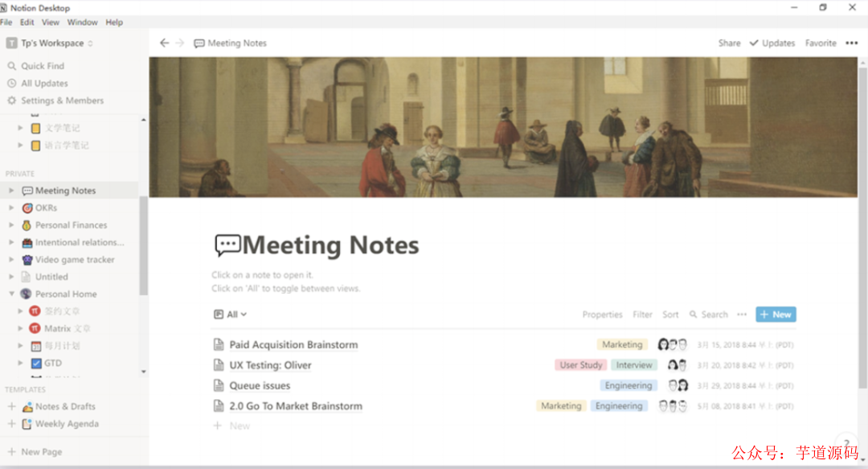Collapse the Personal Home sidebar item
Screen dimensions: 868x469
(11, 294)
